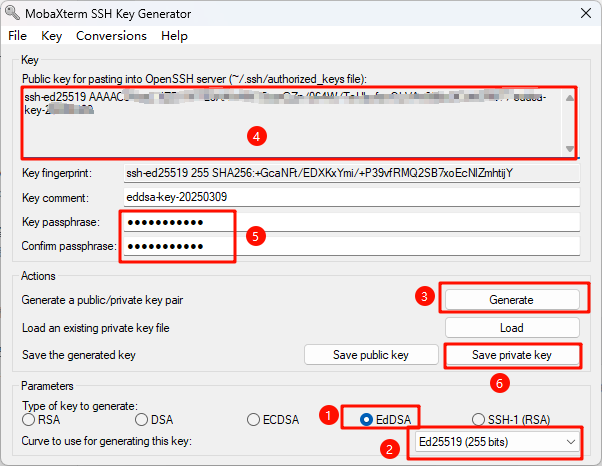Click inside the public key text box
Image resolution: width=602 pixels, height=466 pixels.
[293, 122]
